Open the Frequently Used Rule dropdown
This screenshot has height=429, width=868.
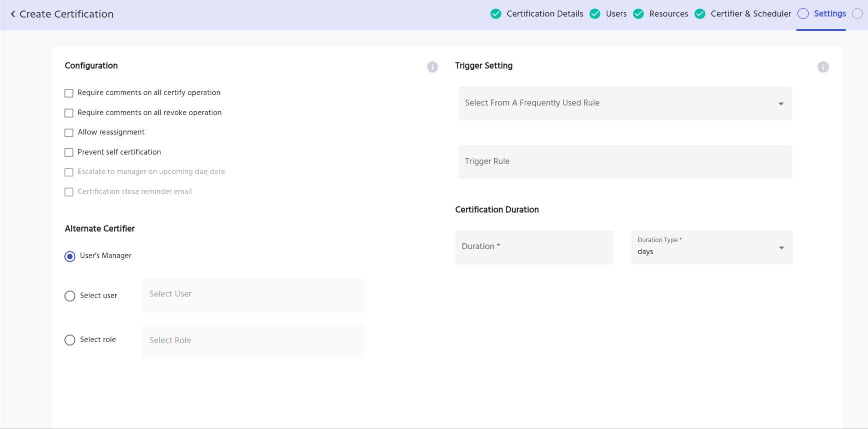pos(625,103)
